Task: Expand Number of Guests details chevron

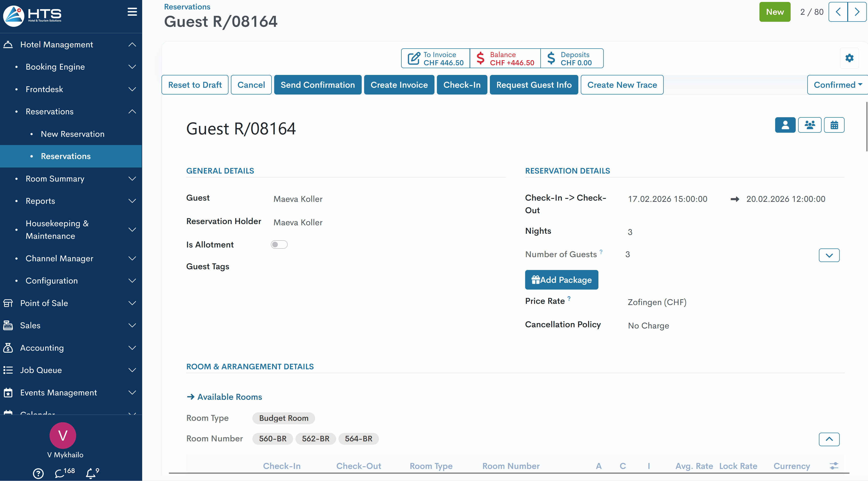Action: pyautogui.click(x=829, y=255)
